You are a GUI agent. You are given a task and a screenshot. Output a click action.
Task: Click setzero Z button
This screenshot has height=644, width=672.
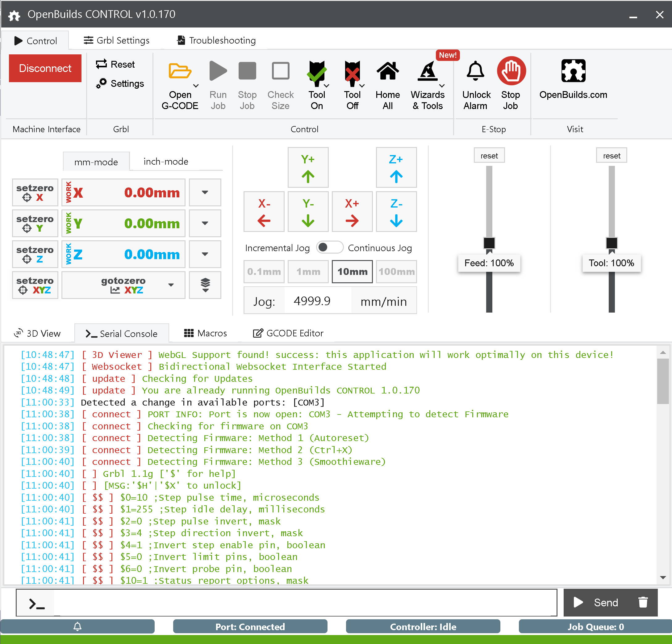click(35, 254)
